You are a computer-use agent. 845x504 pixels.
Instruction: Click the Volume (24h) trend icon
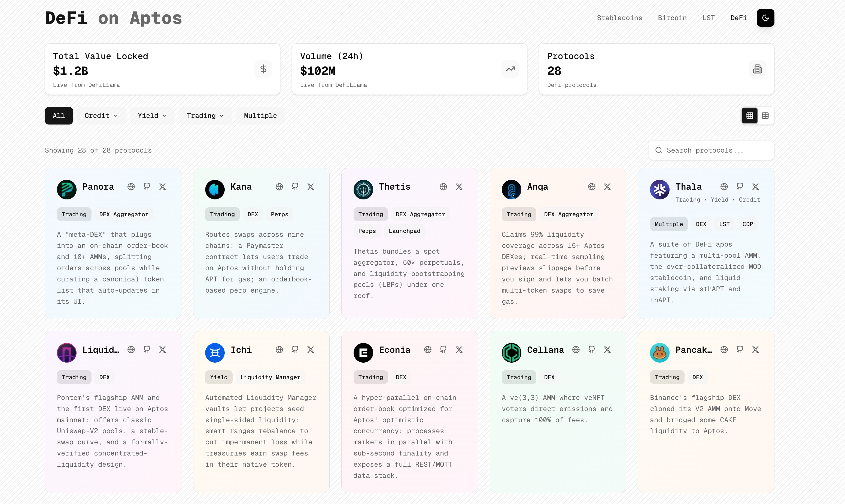click(x=510, y=69)
